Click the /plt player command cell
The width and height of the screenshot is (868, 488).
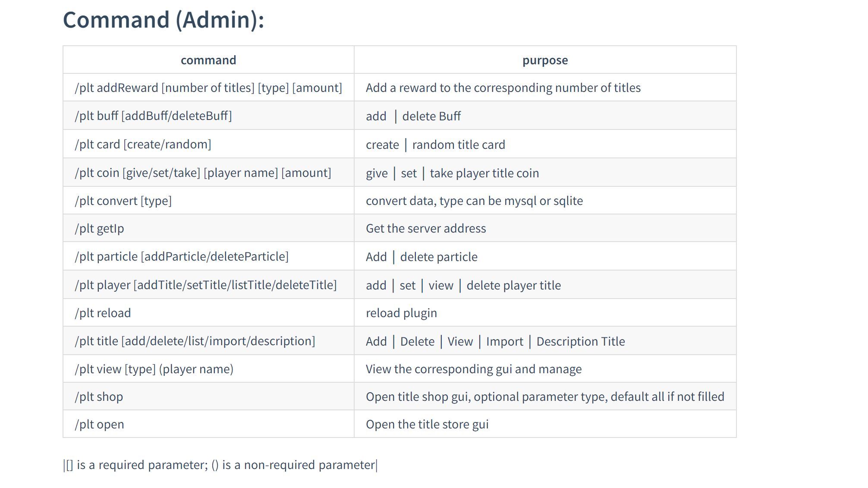click(208, 285)
